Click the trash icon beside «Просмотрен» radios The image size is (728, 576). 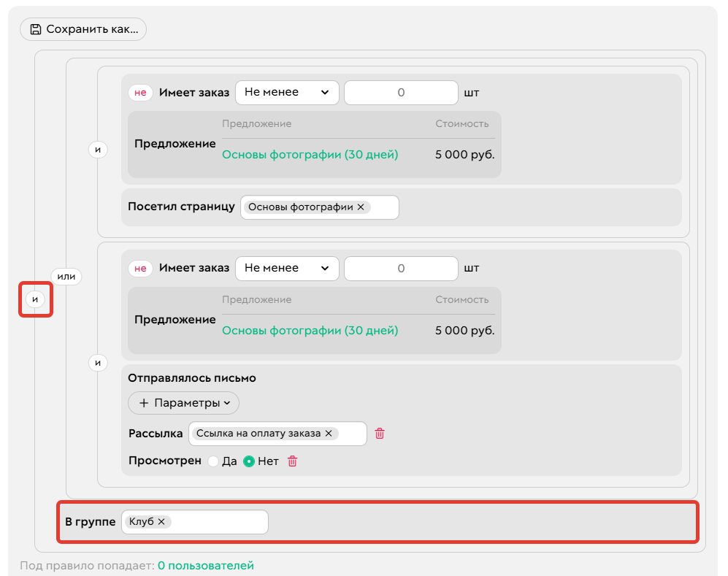pos(291,461)
